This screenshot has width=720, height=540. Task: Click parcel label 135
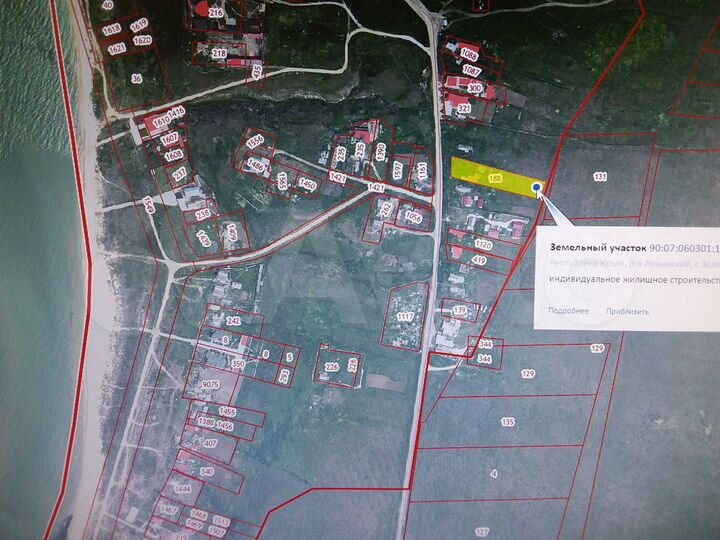tap(507, 422)
